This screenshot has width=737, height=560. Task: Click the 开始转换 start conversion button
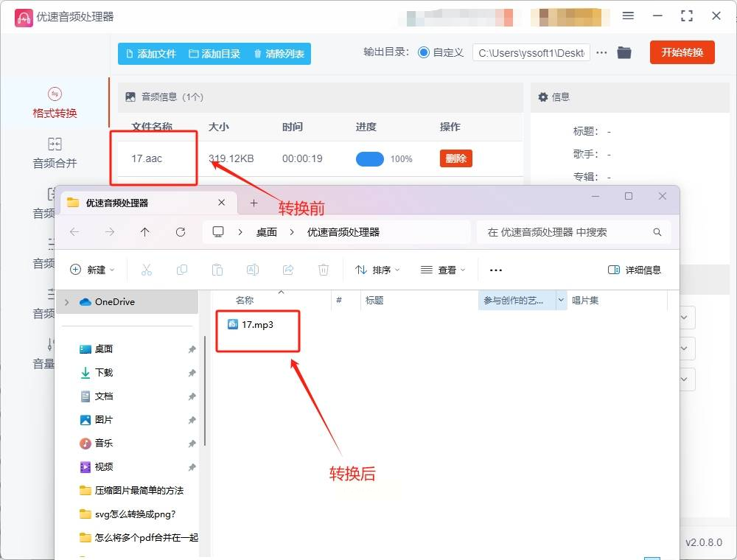point(682,52)
